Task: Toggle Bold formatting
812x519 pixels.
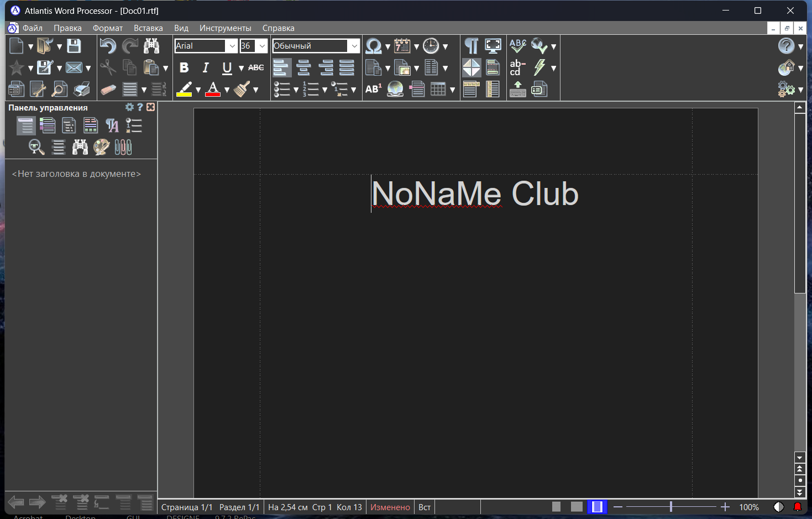Action: click(x=184, y=67)
